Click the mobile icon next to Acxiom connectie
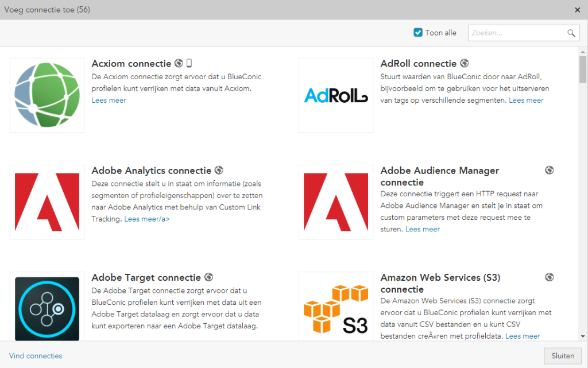 pyautogui.click(x=189, y=64)
